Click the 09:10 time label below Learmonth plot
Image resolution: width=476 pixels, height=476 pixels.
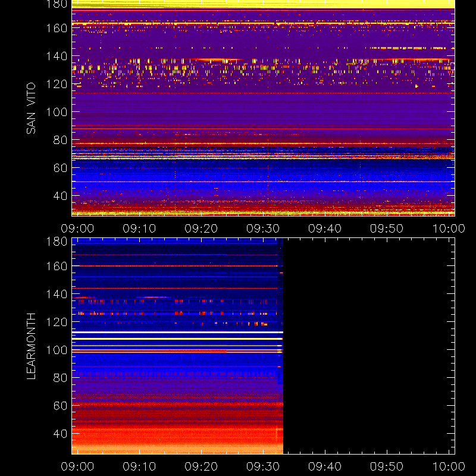click(x=139, y=466)
